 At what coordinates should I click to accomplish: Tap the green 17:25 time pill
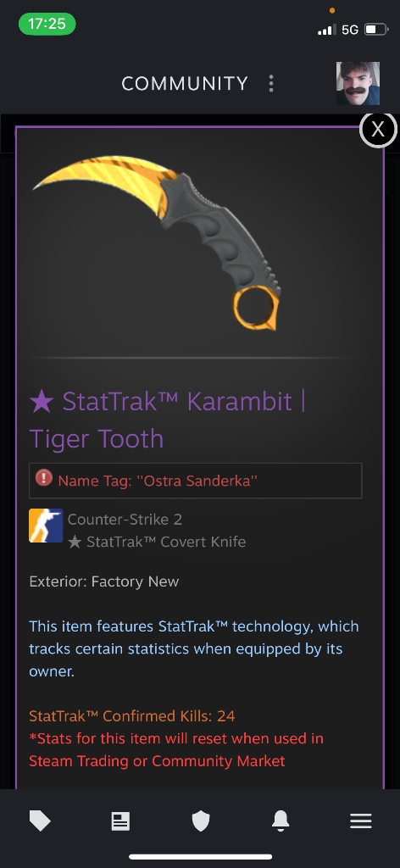[47, 24]
